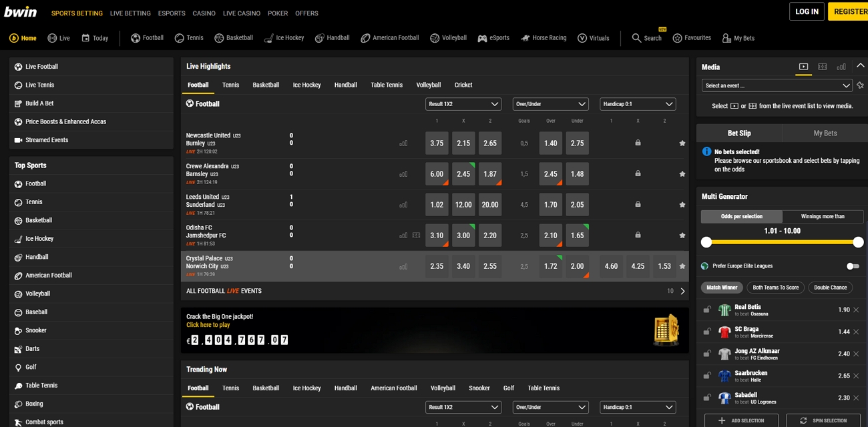This screenshot has width=868, height=427.
Task: Click the LOG IN button
Action: coord(807,11)
